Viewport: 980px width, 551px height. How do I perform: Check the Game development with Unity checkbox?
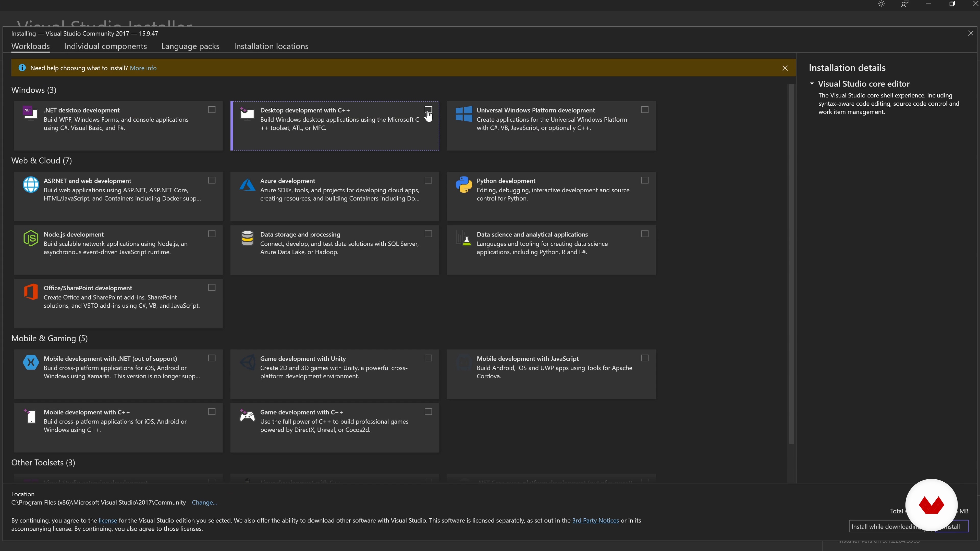point(428,358)
